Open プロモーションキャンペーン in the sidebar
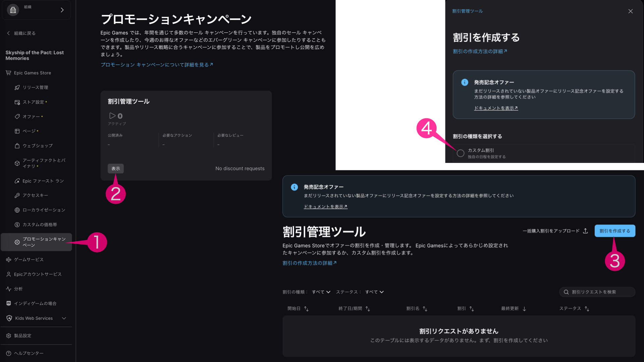This screenshot has height=362, width=644. click(37, 242)
